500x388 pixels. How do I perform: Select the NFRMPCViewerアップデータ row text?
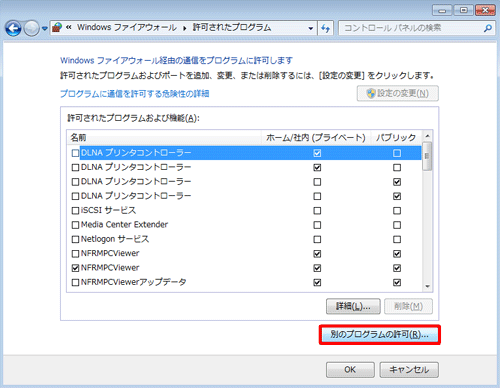[133, 282]
